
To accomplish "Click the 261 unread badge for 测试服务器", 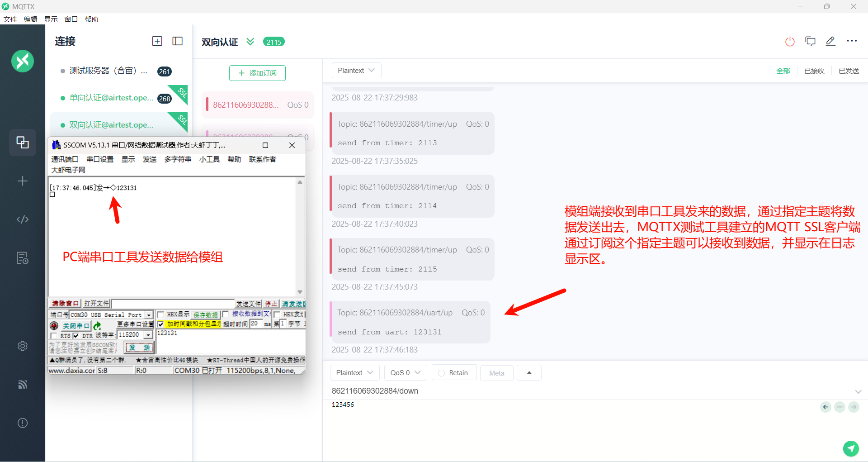I will [165, 71].
